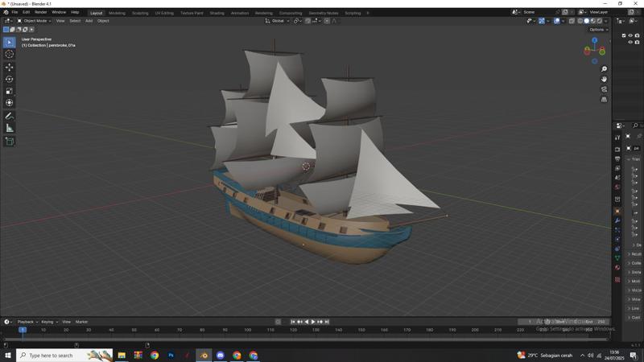Open editor type dropdown in 3D viewport
The width and height of the screenshot is (644, 362).
pyautogui.click(x=8, y=21)
